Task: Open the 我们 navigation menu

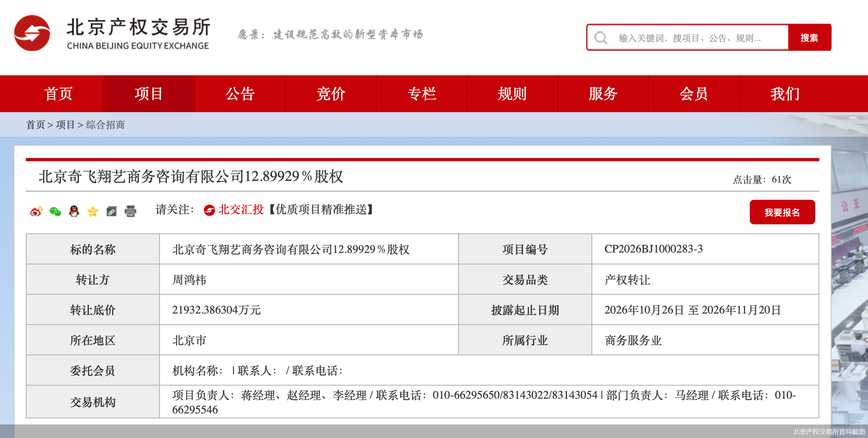Action: (785, 94)
